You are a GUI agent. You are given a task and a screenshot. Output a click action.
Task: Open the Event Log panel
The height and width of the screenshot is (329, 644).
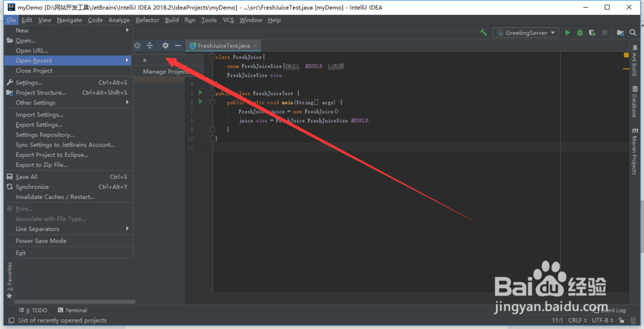click(611, 310)
